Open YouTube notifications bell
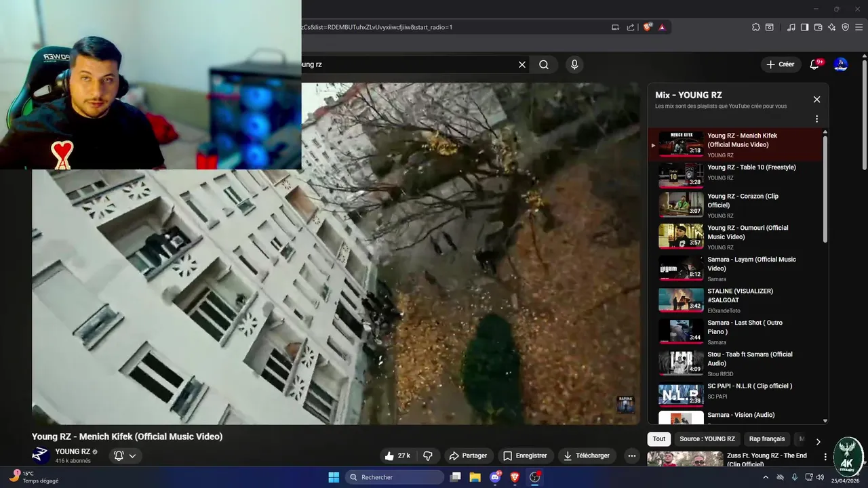This screenshot has height=488, width=868. click(x=815, y=64)
